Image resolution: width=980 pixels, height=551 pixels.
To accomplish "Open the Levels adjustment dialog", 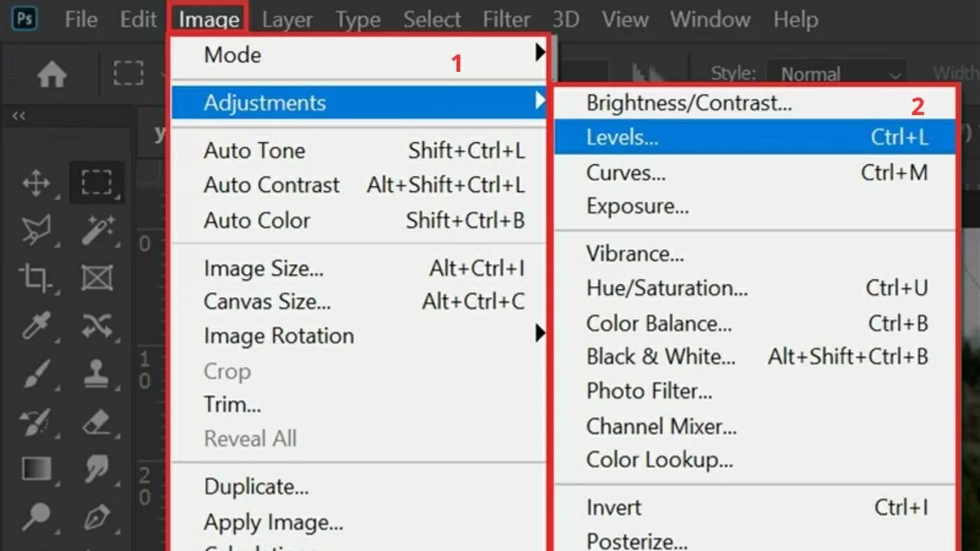I will click(623, 137).
